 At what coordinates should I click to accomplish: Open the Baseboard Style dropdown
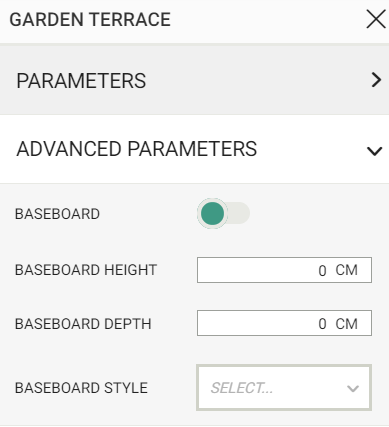click(x=284, y=388)
